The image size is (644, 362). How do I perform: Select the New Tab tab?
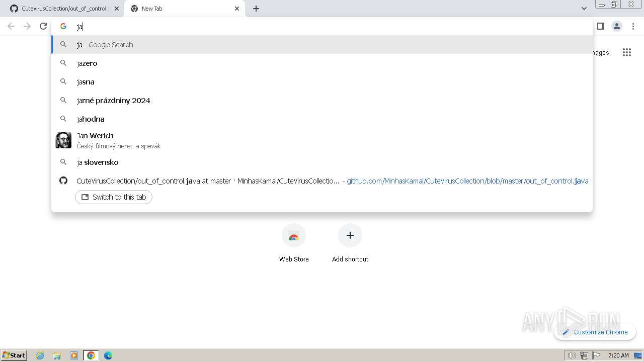184,9
